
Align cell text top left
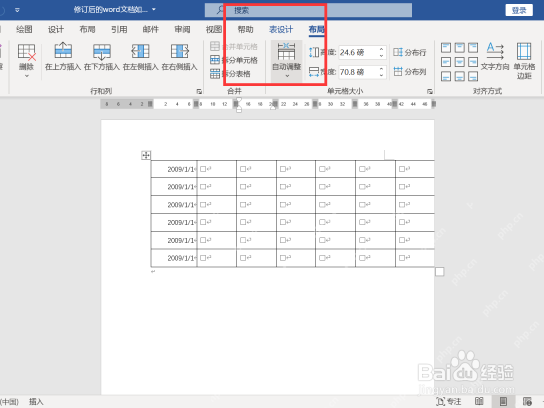click(446, 48)
